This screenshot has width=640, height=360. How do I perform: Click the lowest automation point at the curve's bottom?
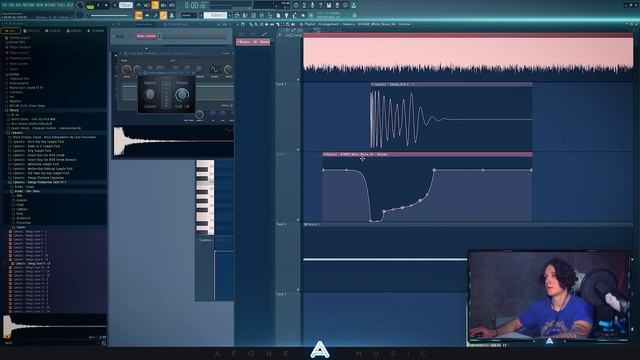pos(371,221)
